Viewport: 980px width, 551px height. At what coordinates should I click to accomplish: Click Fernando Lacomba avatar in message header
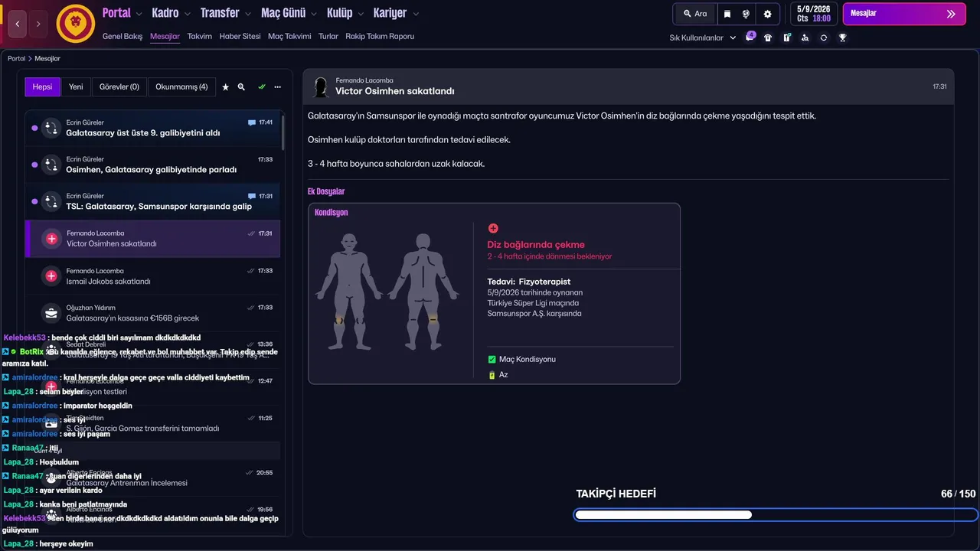coord(321,87)
